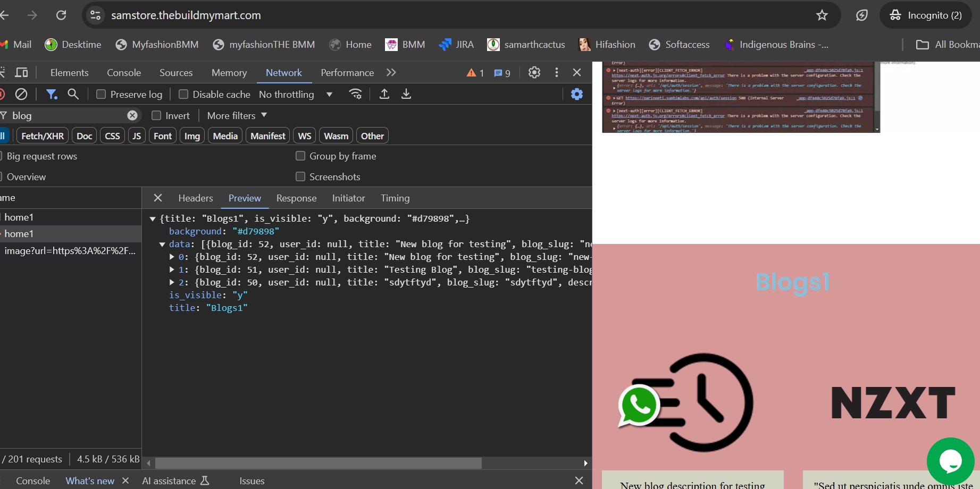Expand data item 0 blog_id 52
Screen dimensions: 980x489
click(x=172, y=257)
